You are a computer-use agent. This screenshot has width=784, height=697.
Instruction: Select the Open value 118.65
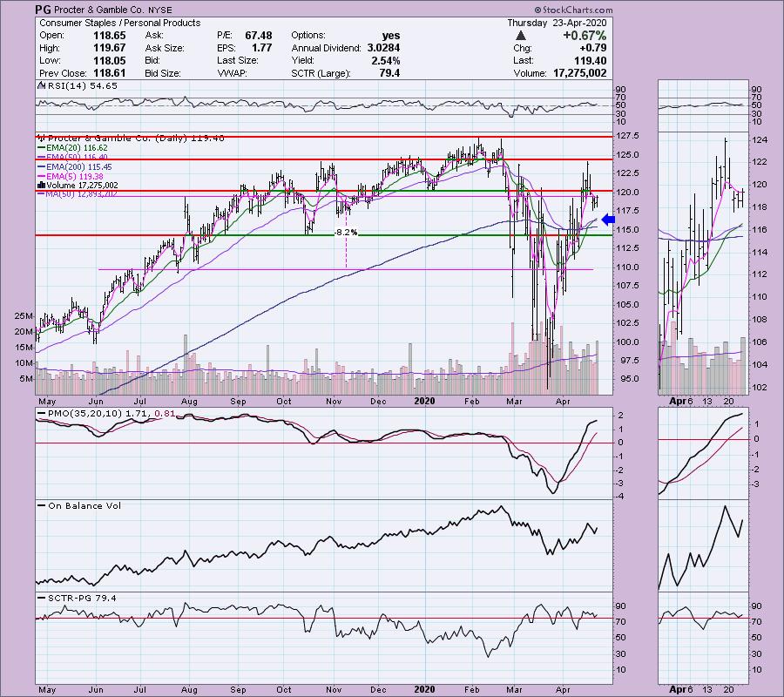click(110, 36)
